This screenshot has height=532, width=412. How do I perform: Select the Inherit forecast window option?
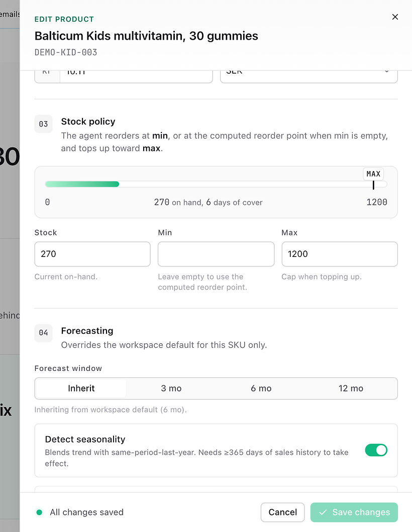click(x=81, y=388)
